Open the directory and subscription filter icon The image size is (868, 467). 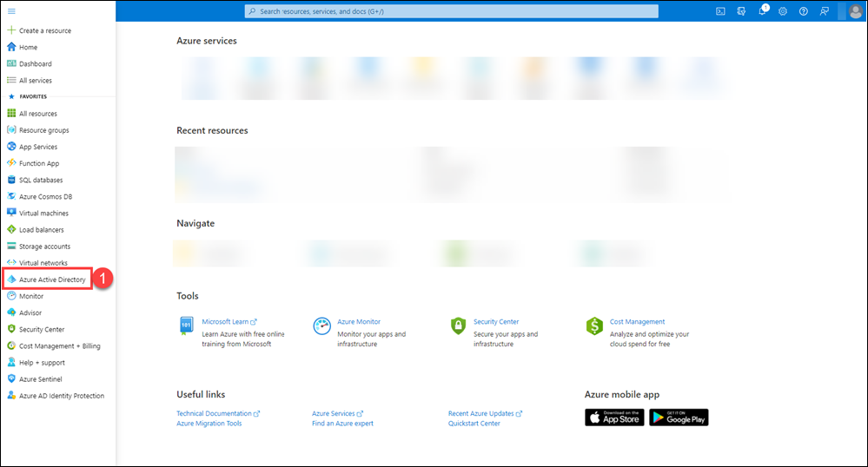tap(741, 11)
